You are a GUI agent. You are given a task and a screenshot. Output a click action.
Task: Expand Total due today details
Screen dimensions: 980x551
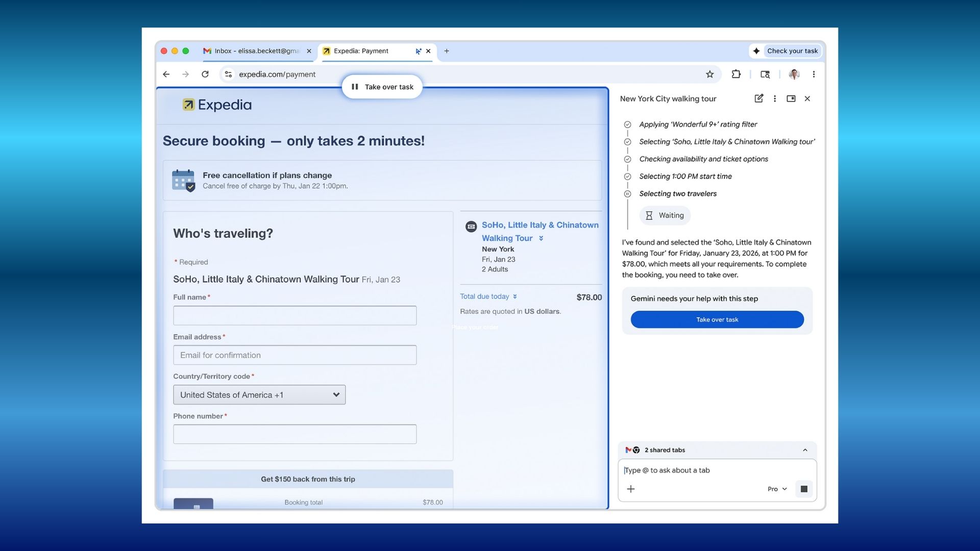pos(488,296)
